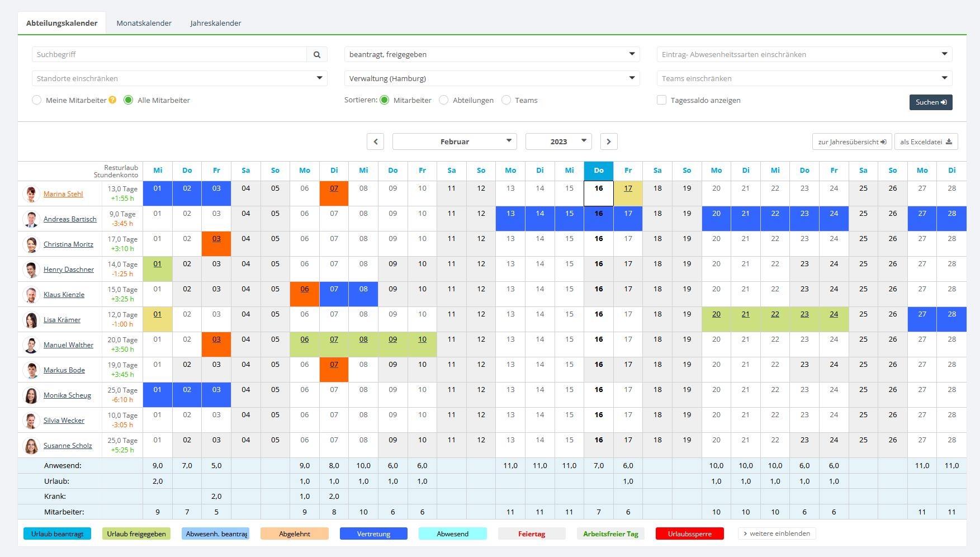Click Manuel Walther's green day 08 cell
Viewport: 980px width, 557px height.
point(363,344)
